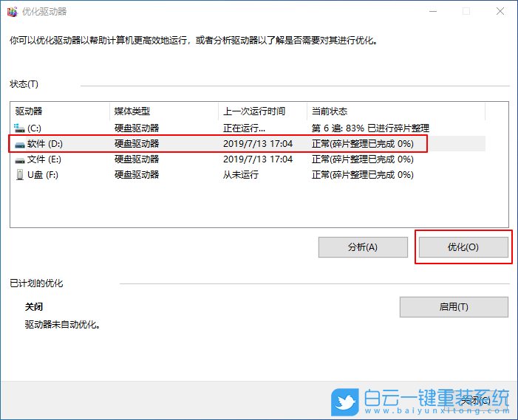The height and width of the screenshot is (420, 518).
Task: Minimize the 优化驱动器 window
Action: click(433, 12)
